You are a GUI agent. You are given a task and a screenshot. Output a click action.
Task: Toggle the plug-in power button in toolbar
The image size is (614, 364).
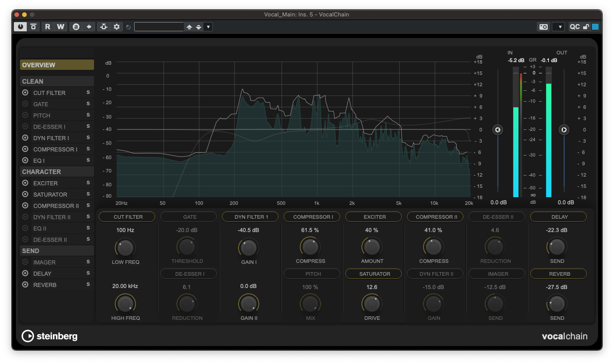[21, 27]
